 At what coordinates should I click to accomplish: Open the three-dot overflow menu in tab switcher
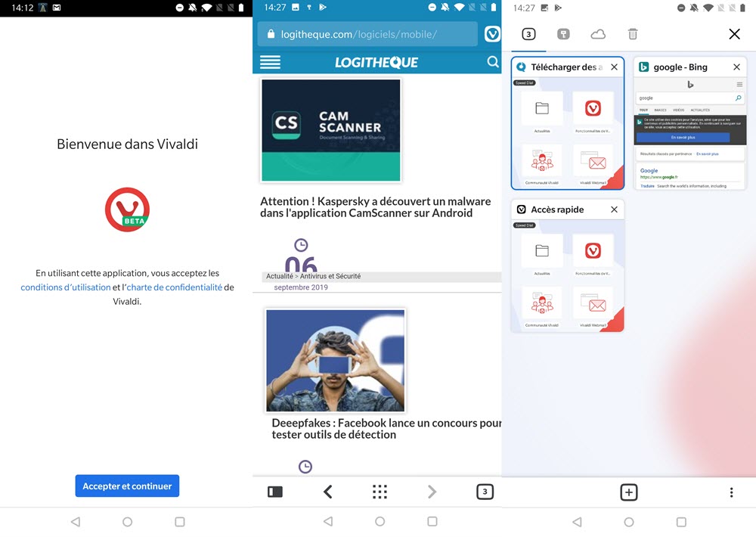tap(731, 492)
